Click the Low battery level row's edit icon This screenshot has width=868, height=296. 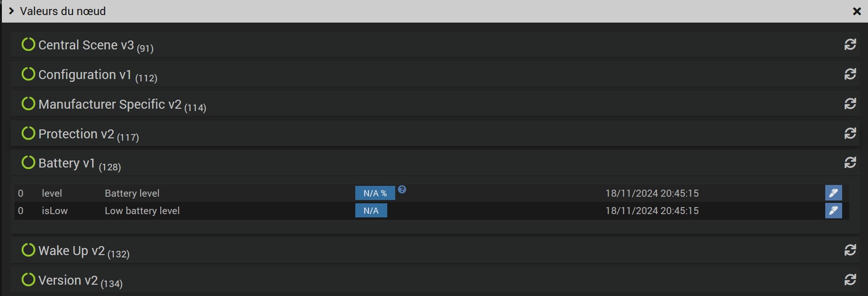(833, 210)
